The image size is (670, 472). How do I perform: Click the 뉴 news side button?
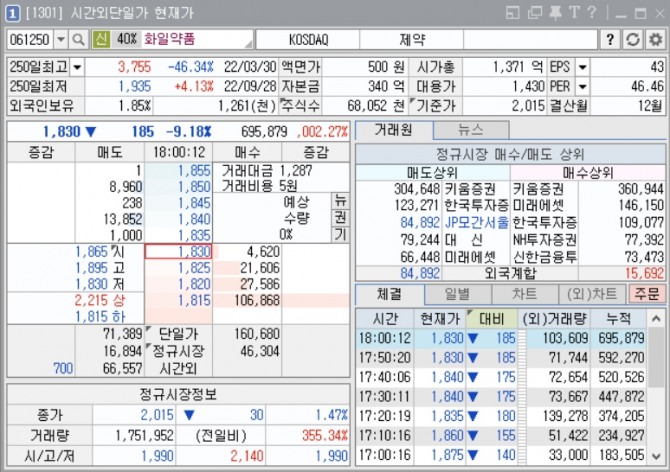click(340, 199)
